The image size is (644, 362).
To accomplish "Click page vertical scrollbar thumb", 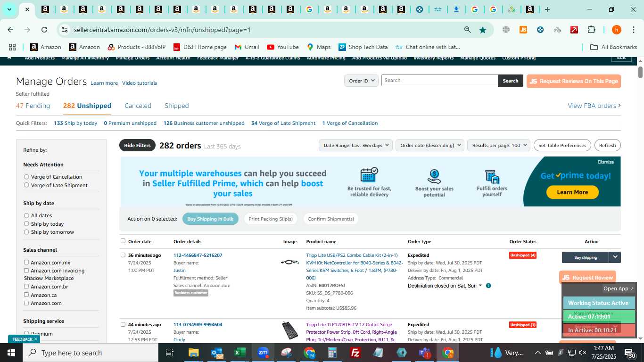I will pyautogui.click(x=640, y=72).
